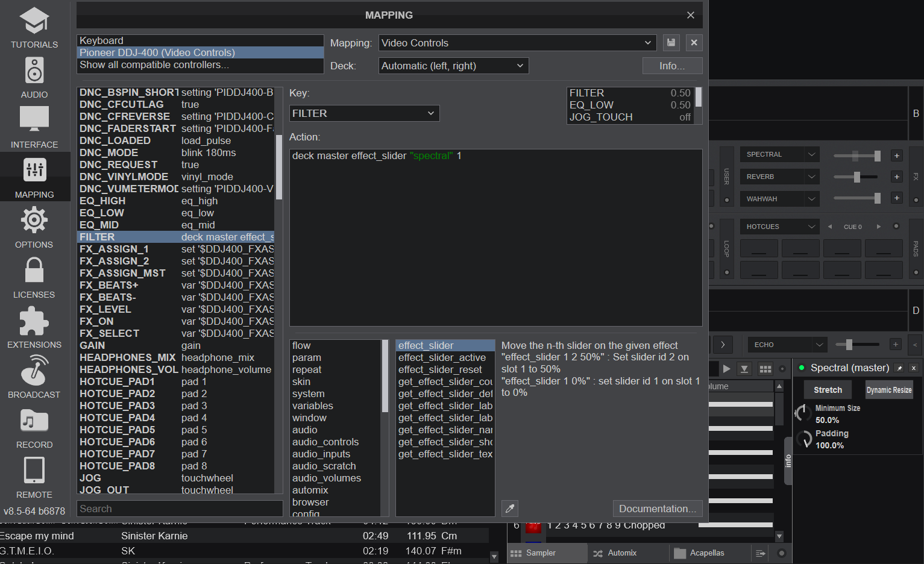Go to previous cue with left arrow
Viewport: 924px width, 564px height.
point(830,227)
